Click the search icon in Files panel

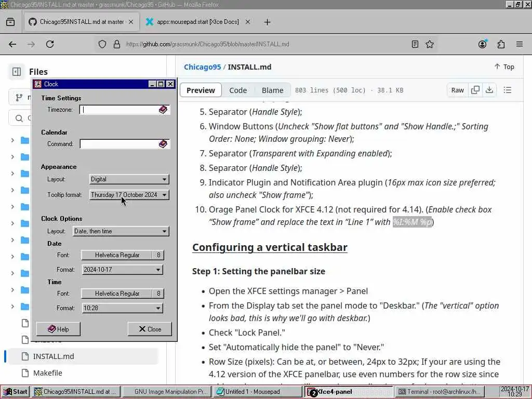[19, 118]
